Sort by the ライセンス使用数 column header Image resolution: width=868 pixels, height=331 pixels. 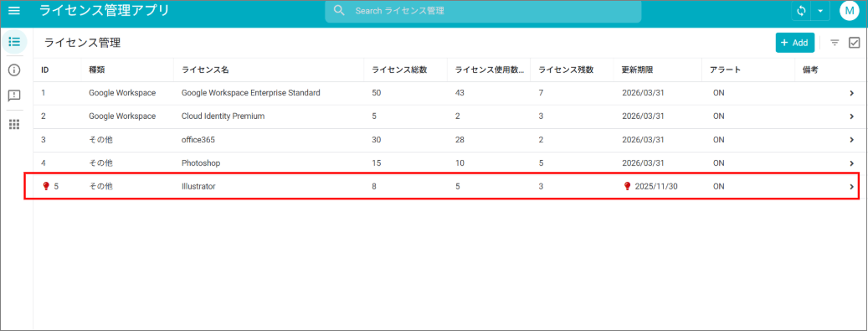pos(490,70)
